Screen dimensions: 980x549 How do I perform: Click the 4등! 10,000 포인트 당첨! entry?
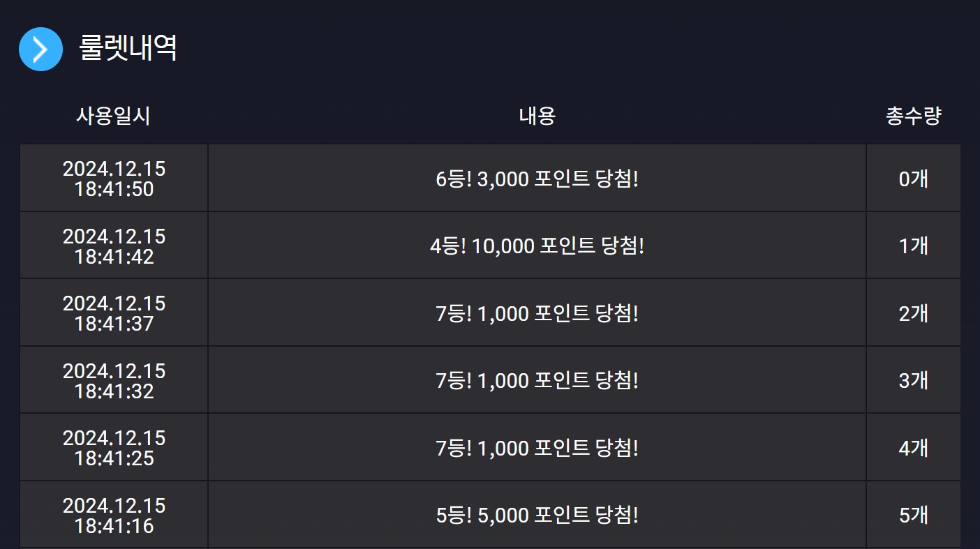pyautogui.click(x=537, y=246)
